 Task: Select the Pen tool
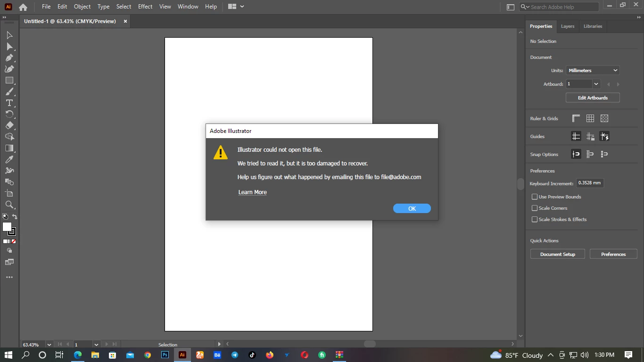coord(9,58)
